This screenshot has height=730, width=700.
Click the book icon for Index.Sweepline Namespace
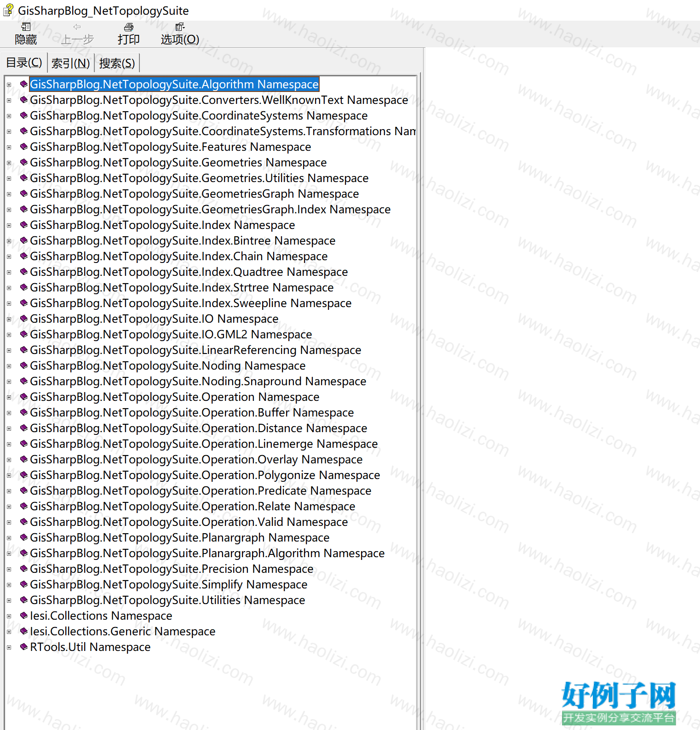click(x=24, y=303)
